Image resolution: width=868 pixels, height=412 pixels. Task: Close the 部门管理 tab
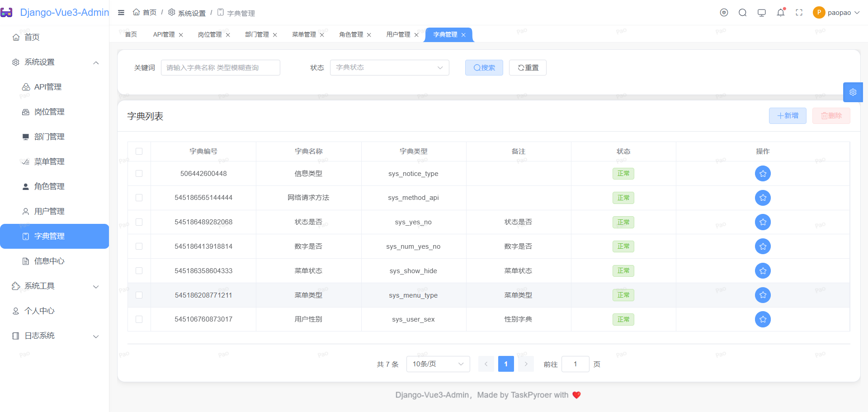(275, 35)
